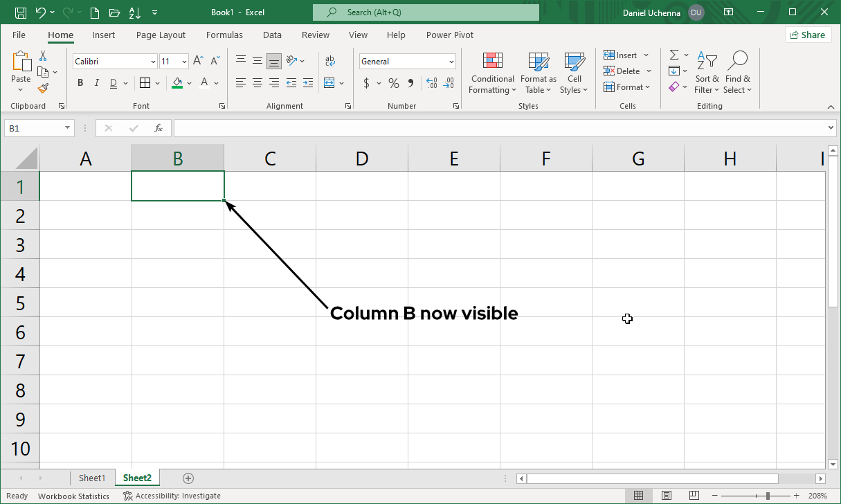Open the Fill Color dropdown arrow
The height and width of the screenshot is (504, 841).
click(x=188, y=83)
